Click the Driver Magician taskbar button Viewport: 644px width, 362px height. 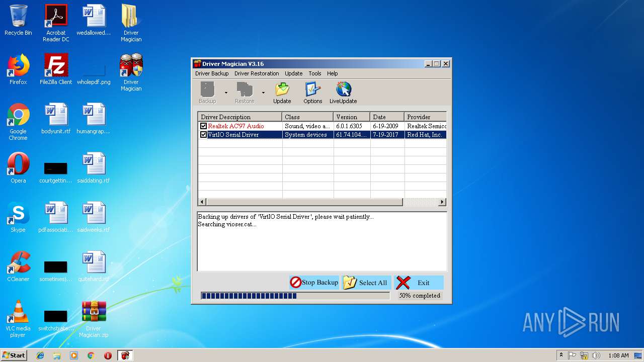125,355
